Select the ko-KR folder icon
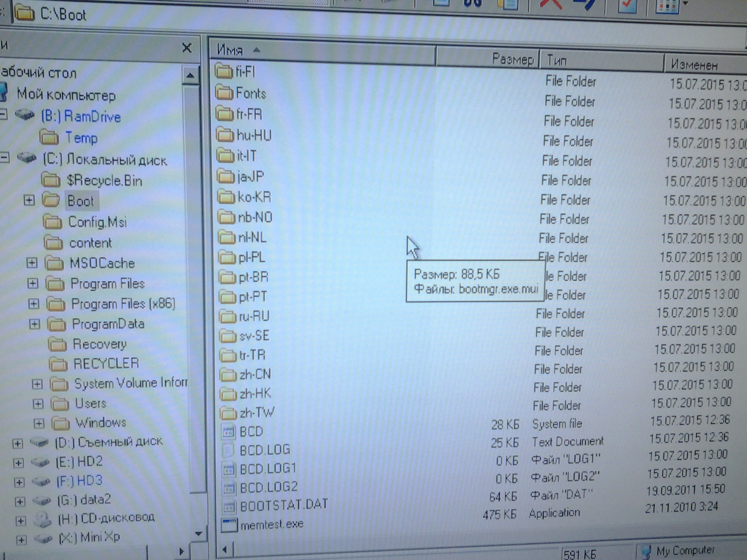The width and height of the screenshot is (747, 560). coord(226,197)
